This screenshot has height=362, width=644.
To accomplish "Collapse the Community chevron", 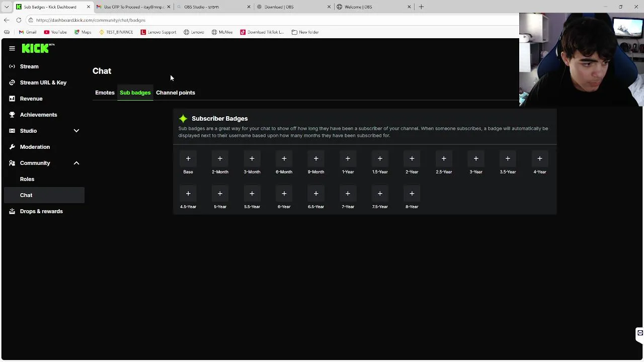I will (x=76, y=163).
